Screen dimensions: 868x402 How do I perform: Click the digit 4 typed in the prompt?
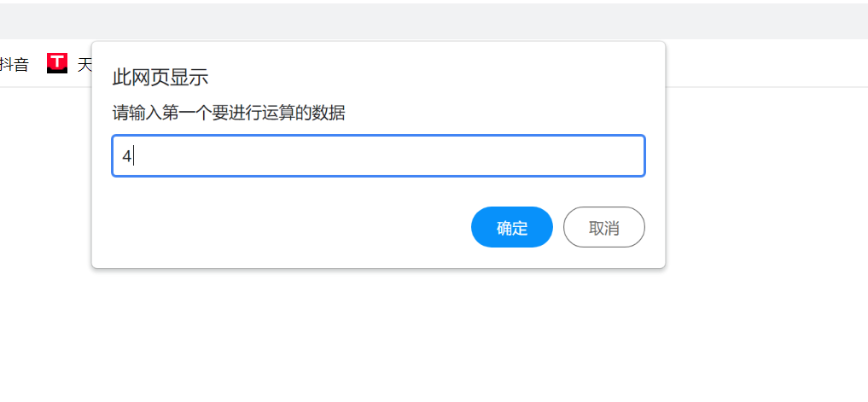tap(126, 156)
